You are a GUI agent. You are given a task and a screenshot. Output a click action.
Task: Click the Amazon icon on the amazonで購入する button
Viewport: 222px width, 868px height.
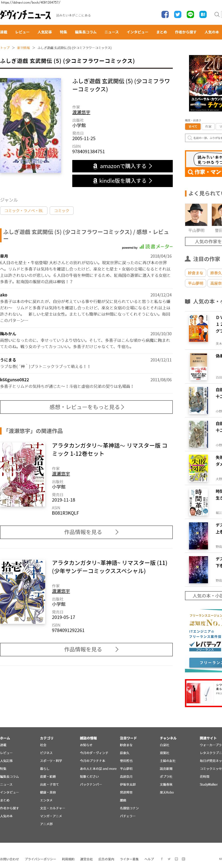tap(95, 166)
